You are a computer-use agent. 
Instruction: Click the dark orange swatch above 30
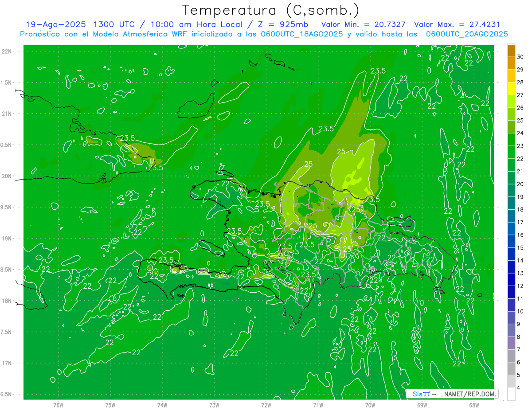pos(511,51)
